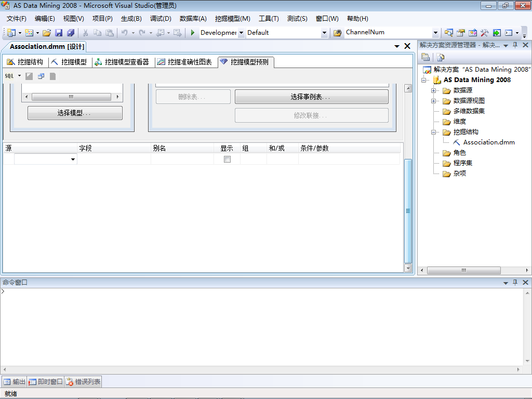
Task: Pin the Solution Explorer panel with auto-hide pushpin
Action: coord(515,45)
